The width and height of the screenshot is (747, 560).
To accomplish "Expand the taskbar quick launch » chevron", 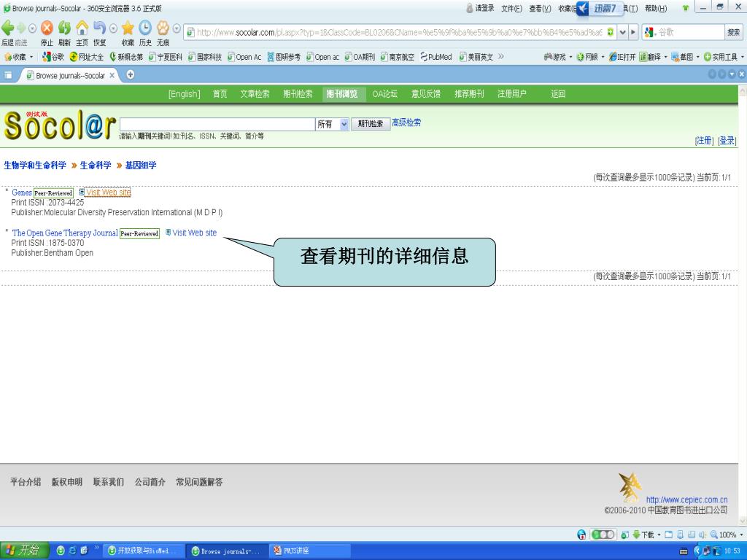I will click(96, 548).
